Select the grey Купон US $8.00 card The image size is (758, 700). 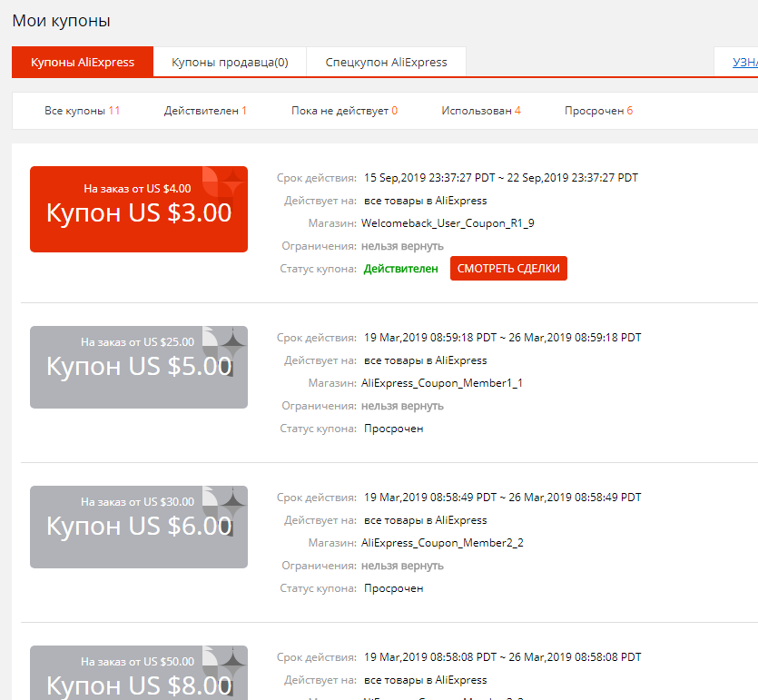click(x=139, y=673)
